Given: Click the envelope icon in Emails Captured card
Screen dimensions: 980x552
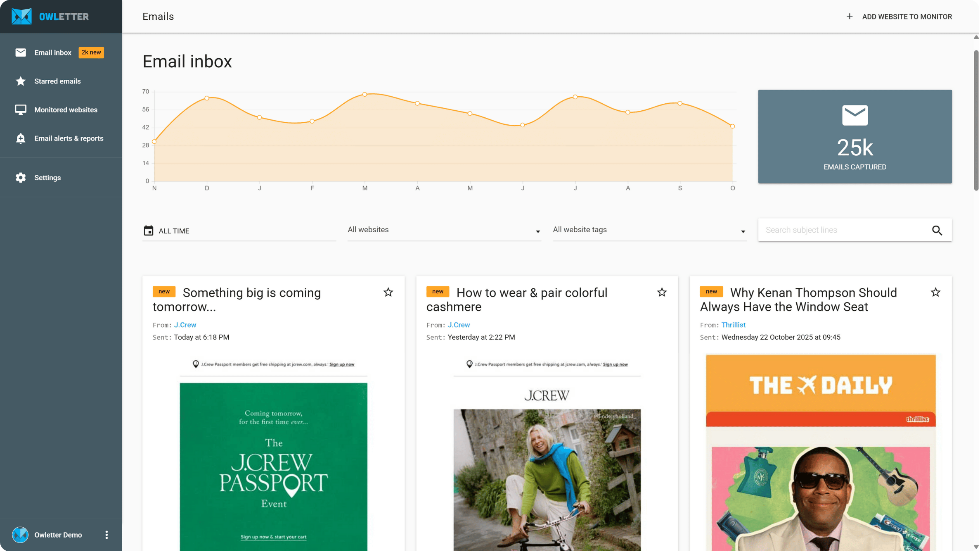Looking at the screenshot, I should (855, 115).
